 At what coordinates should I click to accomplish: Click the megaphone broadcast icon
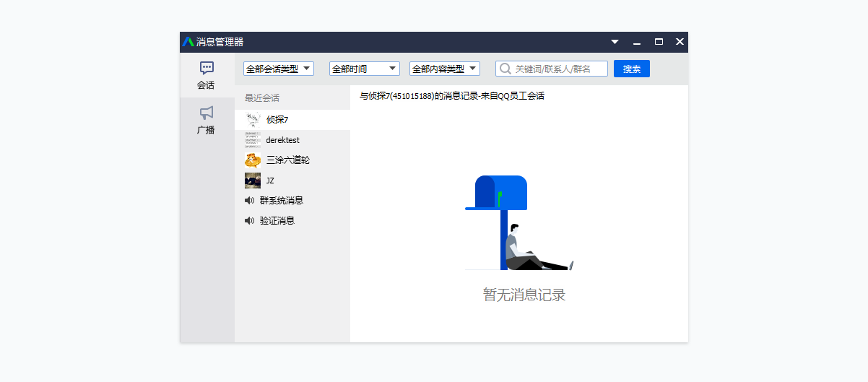pyautogui.click(x=207, y=113)
